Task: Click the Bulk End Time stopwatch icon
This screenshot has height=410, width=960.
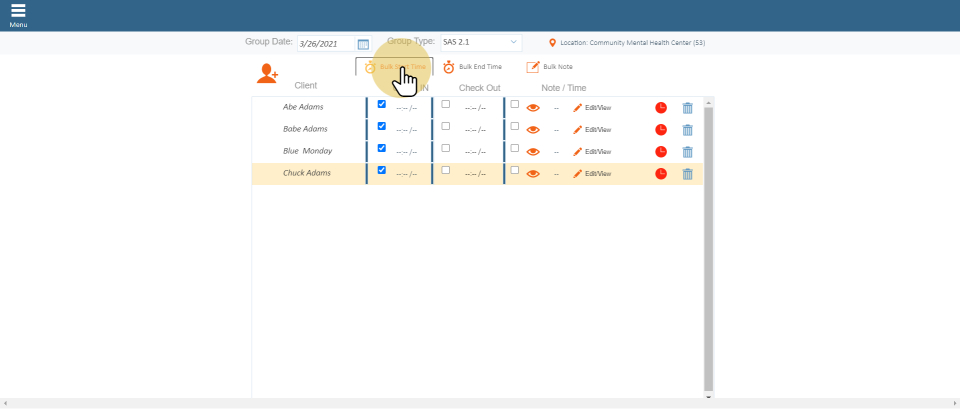Action: pyautogui.click(x=449, y=67)
